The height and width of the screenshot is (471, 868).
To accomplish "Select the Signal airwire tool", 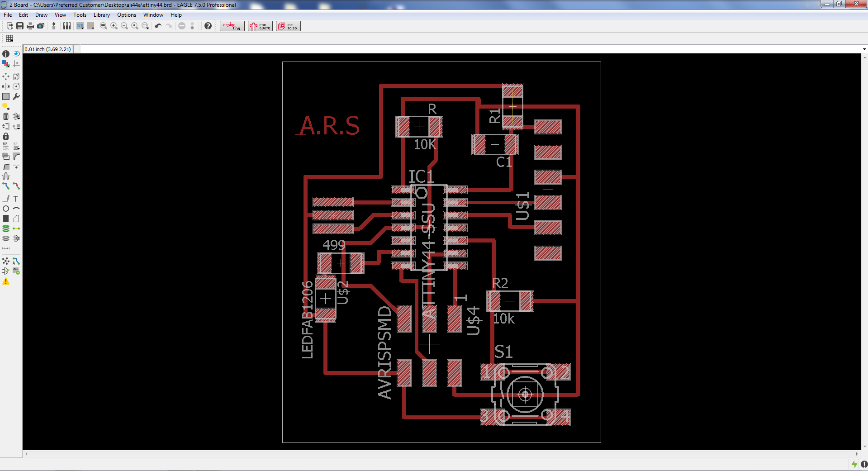I will pos(16,228).
